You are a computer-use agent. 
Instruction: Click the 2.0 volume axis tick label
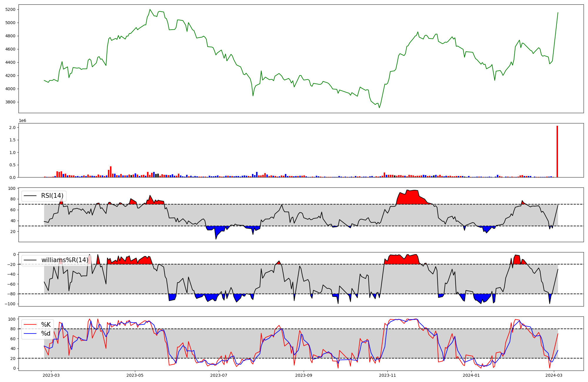[x=12, y=128]
